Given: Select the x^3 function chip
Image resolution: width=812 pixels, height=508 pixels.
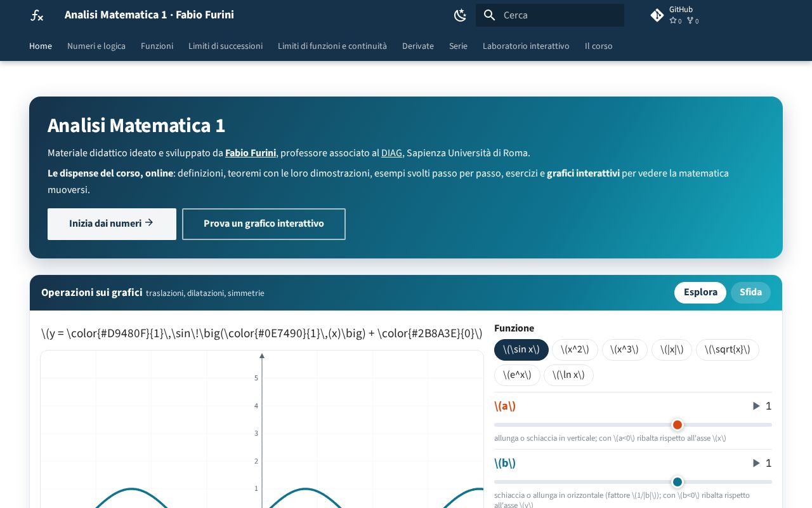Looking at the screenshot, I should (x=625, y=350).
